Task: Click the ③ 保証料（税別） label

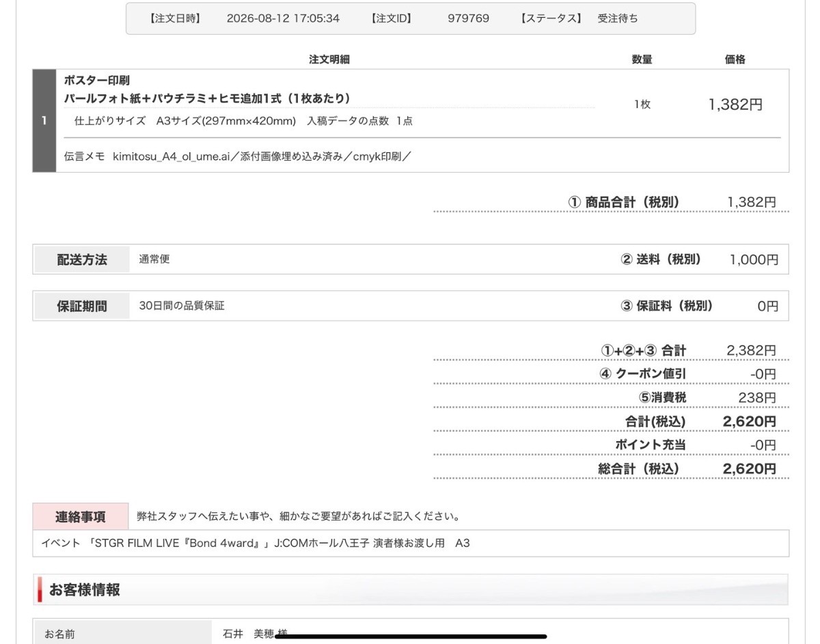Action: (x=666, y=306)
